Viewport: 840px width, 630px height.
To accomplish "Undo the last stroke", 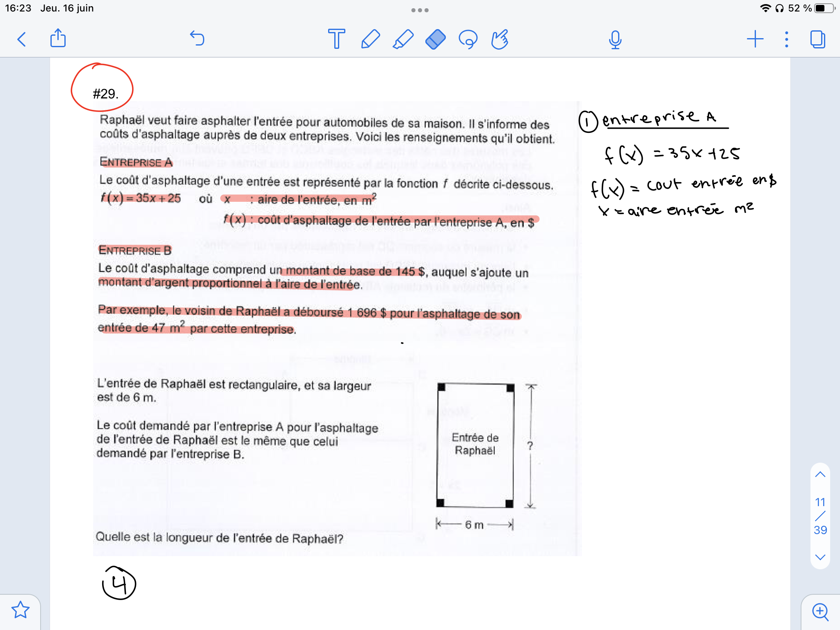I will coord(197,39).
